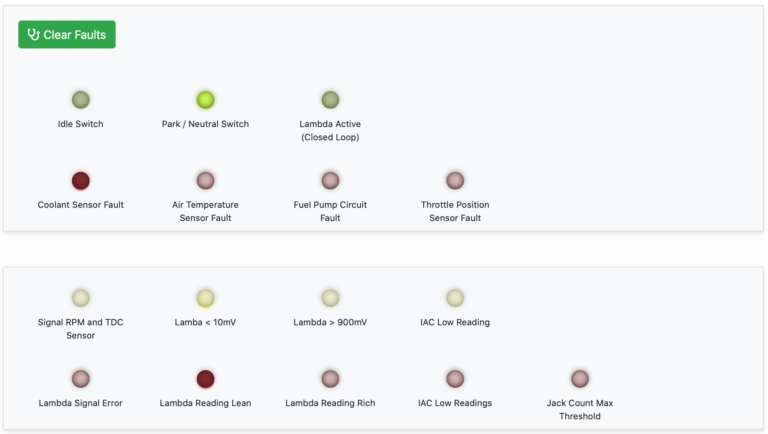This screenshot has width=768, height=434.
Task: Click the Park / Neutral Switch green indicator
Action: pos(205,100)
